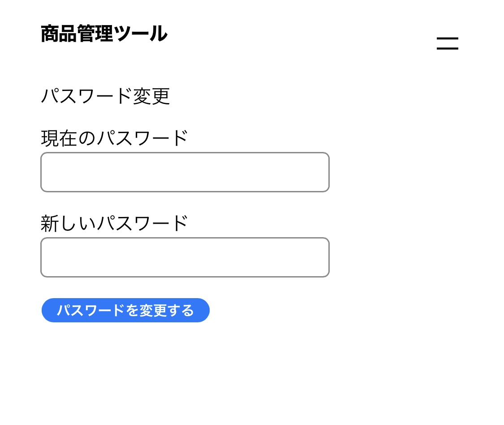
Task: Submit the password change form
Action: point(125,310)
